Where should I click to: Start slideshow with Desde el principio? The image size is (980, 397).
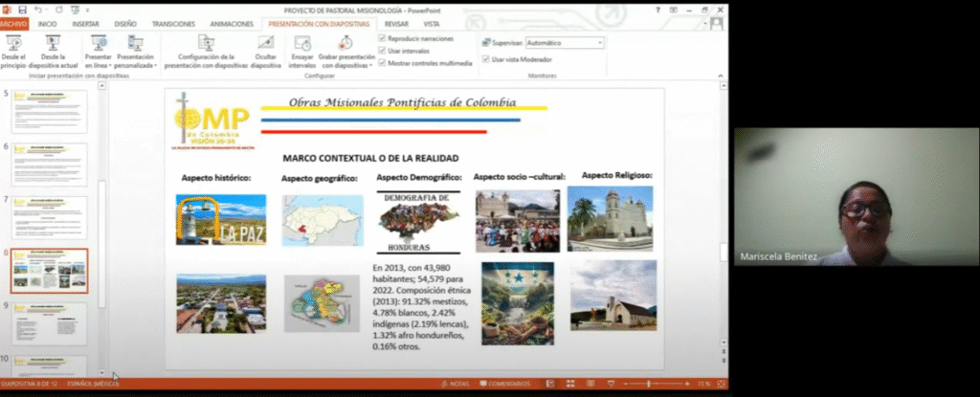(x=13, y=44)
